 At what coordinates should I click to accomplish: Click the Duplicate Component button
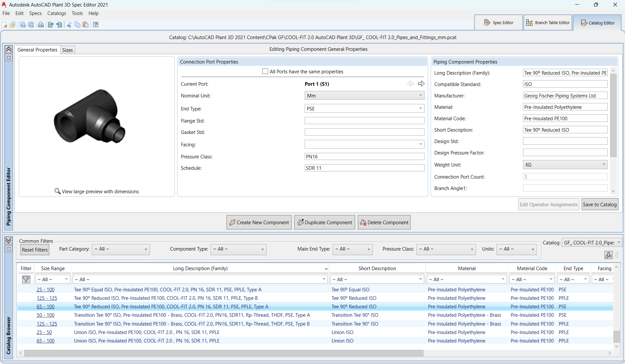(x=325, y=223)
